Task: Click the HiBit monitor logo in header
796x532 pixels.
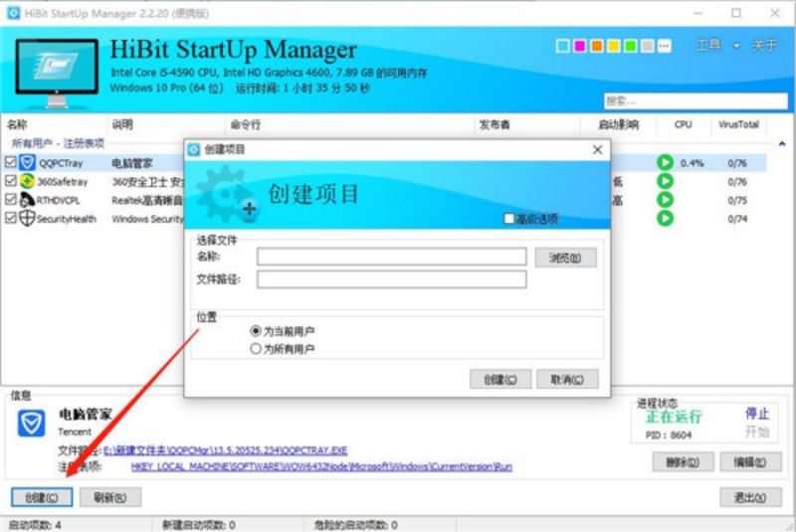Action: click(57, 73)
